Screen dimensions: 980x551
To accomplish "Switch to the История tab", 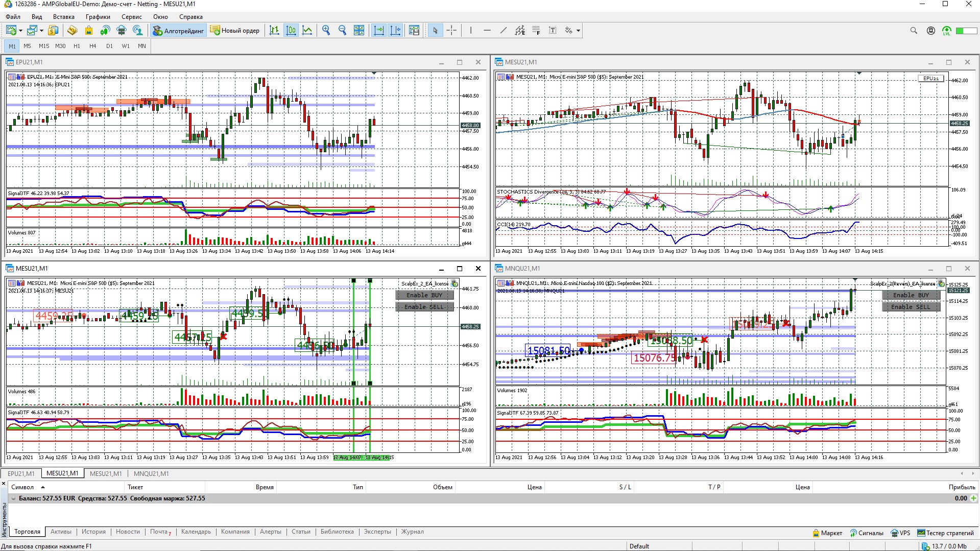I will point(93,532).
